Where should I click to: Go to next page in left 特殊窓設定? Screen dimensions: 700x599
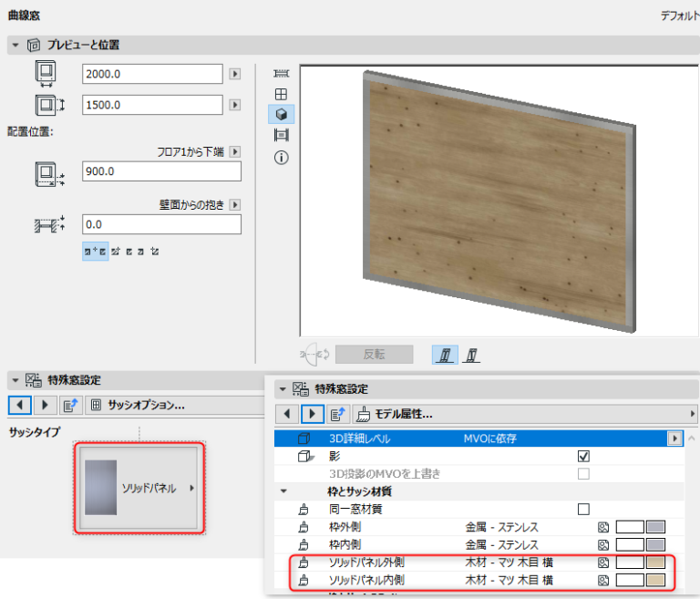[x=45, y=405]
